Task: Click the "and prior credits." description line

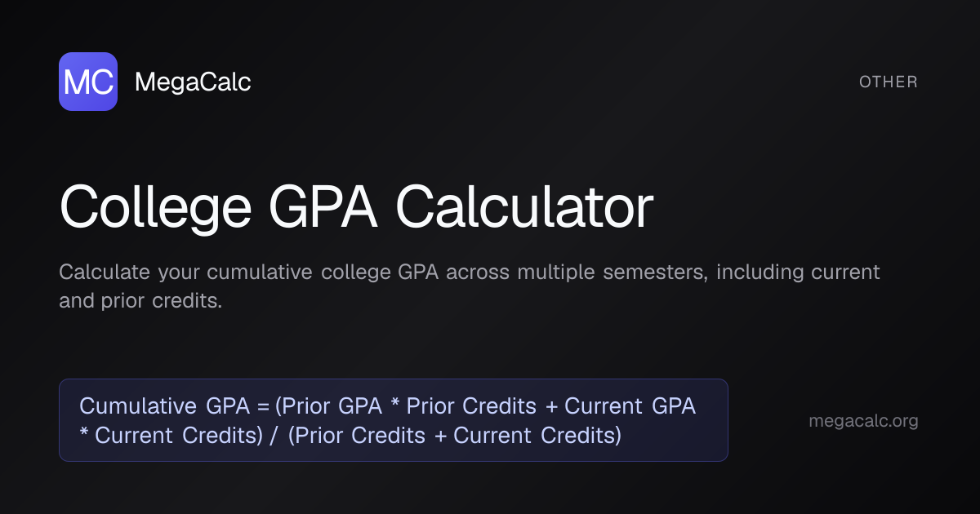Action: 140,300
